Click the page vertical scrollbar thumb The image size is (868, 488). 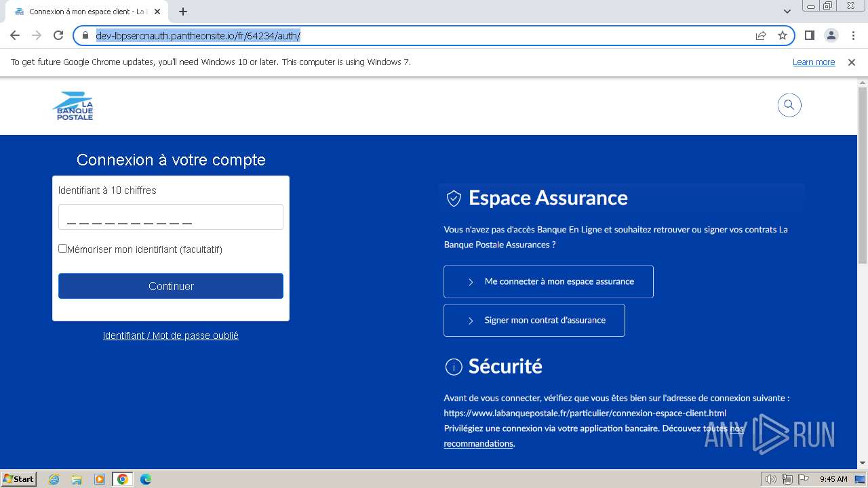click(863, 175)
